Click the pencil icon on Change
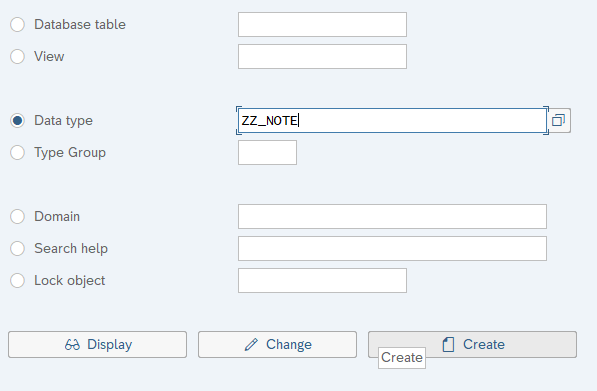The height and width of the screenshot is (391, 597). coord(251,345)
